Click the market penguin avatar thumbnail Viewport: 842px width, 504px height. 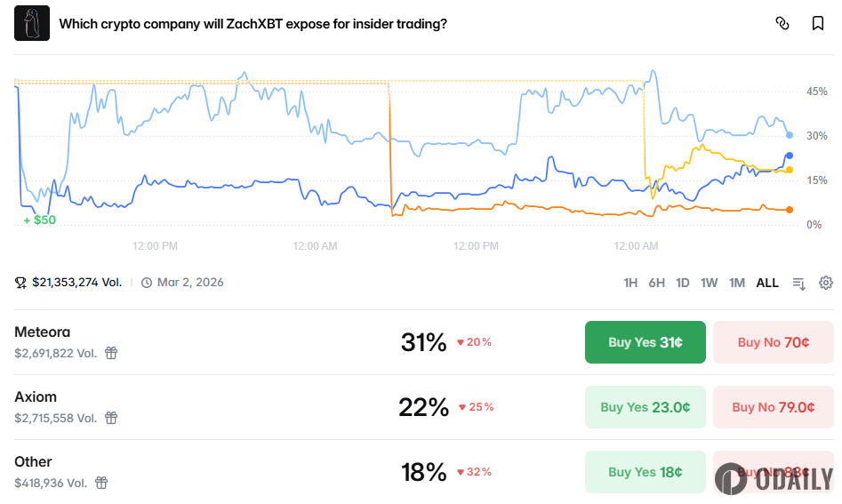click(32, 23)
